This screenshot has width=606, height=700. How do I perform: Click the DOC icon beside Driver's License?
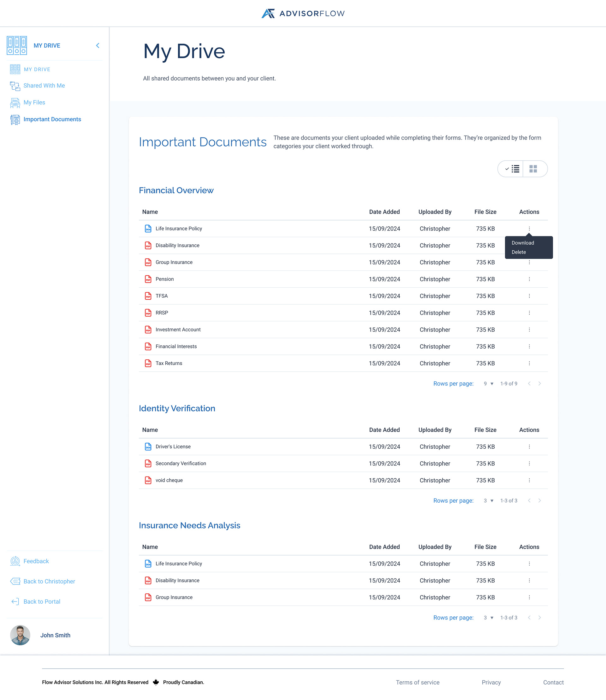pos(148,446)
